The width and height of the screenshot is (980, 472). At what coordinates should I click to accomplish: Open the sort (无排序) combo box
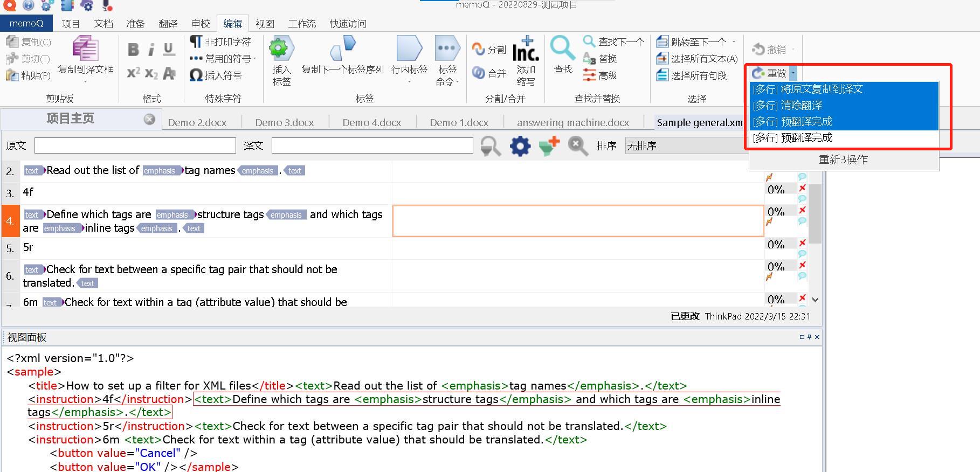coord(687,145)
